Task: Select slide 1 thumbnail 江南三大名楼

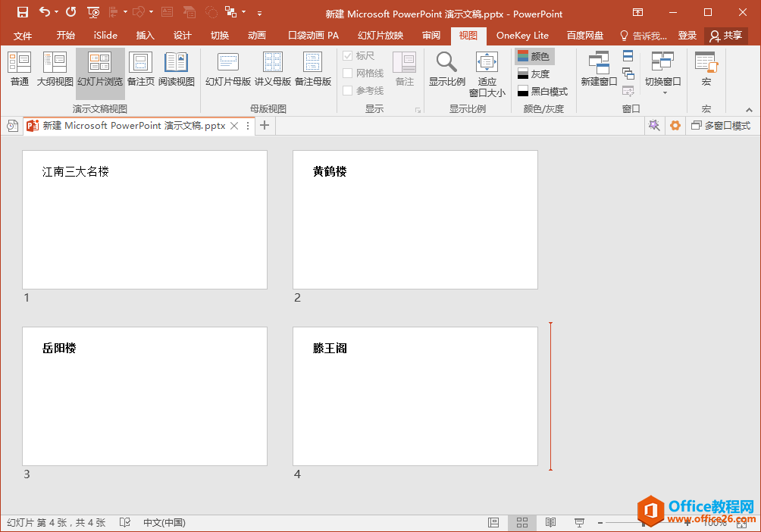Action: click(145, 220)
